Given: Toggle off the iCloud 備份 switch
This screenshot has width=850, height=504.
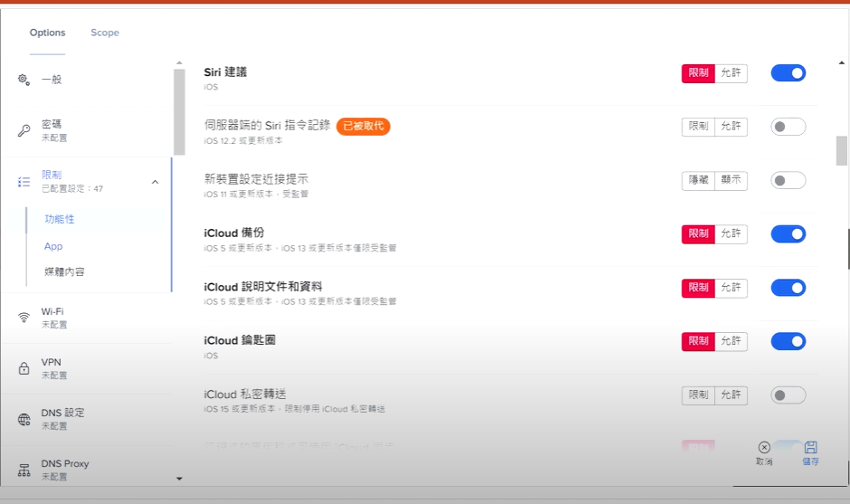Looking at the screenshot, I should 788,234.
